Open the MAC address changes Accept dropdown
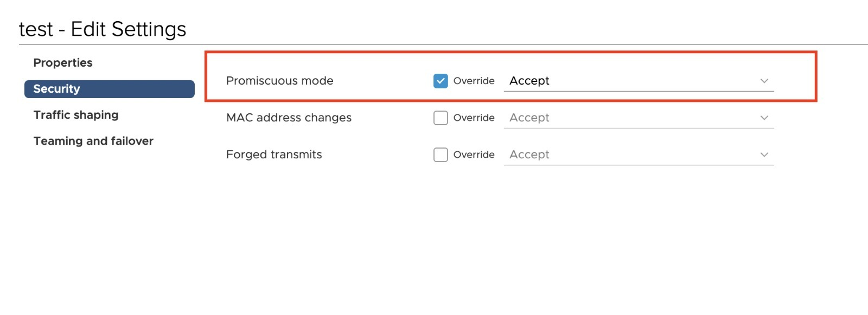The width and height of the screenshot is (868, 315). pos(639,118)
